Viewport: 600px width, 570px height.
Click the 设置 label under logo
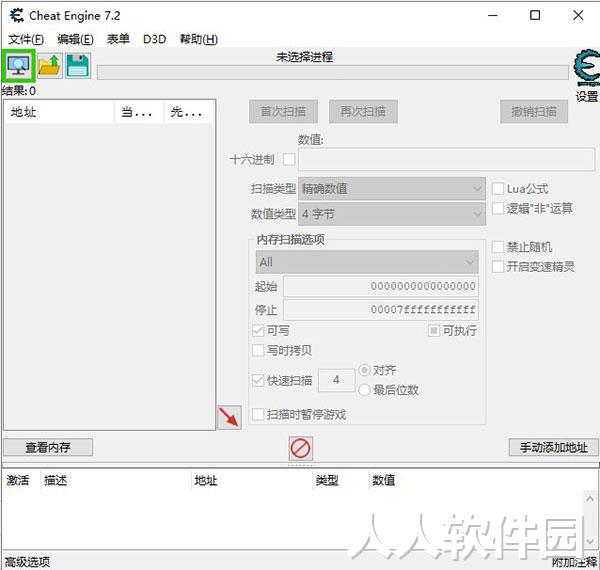tap(587, 96)
